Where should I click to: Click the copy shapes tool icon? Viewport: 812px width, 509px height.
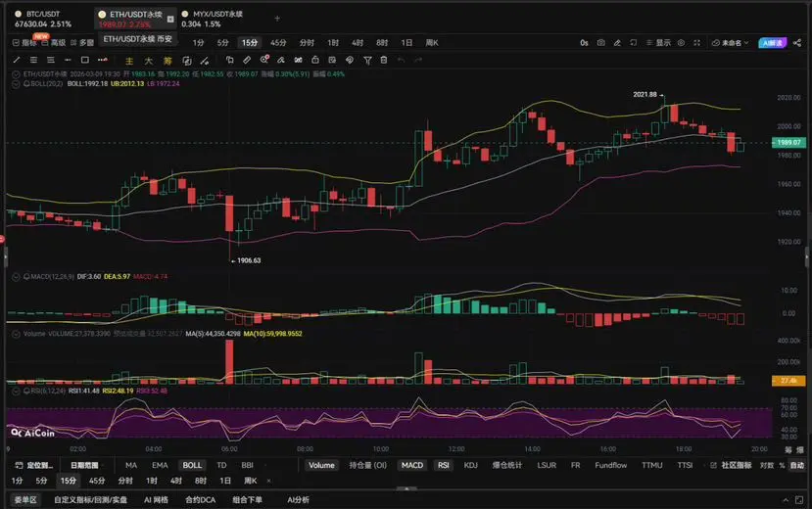pos(230,60)
